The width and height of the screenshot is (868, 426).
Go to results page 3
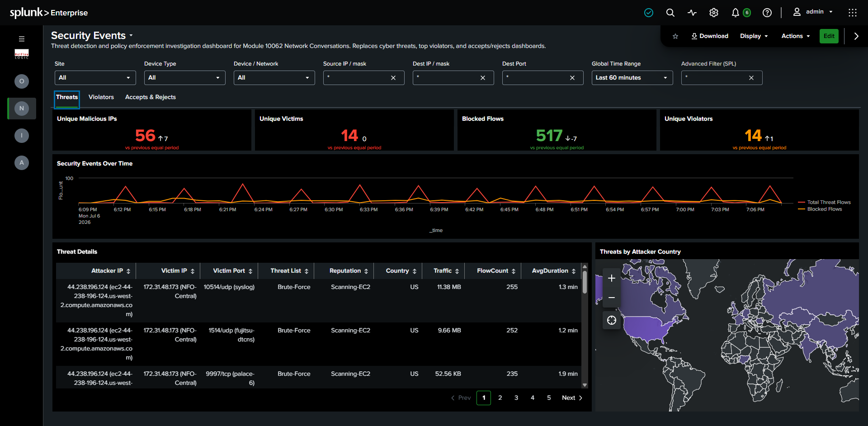click(x=516, y=398)
